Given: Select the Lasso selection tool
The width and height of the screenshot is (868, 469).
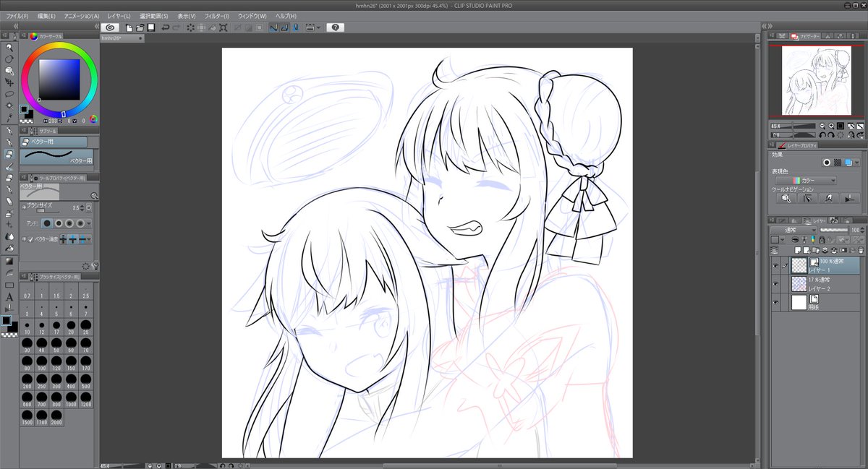Looking at the screenshot, I should coord(9,94).
